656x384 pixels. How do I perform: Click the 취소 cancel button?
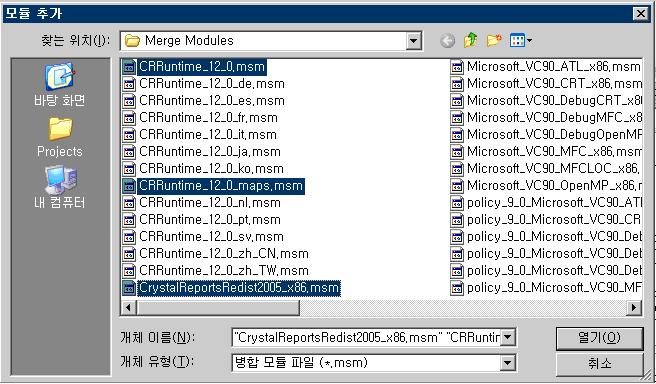[599, 364]
